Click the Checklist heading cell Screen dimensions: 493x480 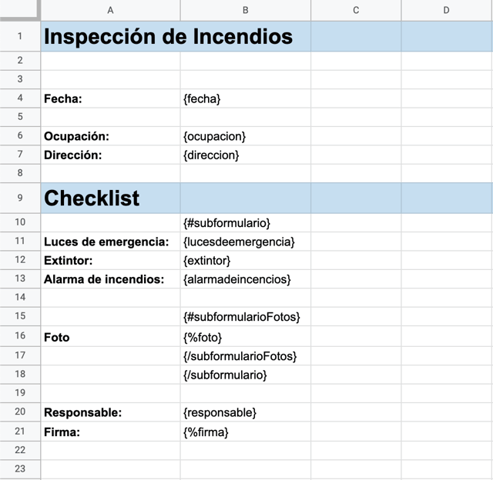click(110, 198)
